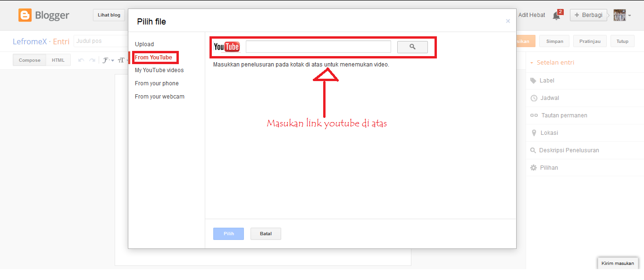Switch to Compose mode
644x280 pixels.
click(x=30, y=60)
